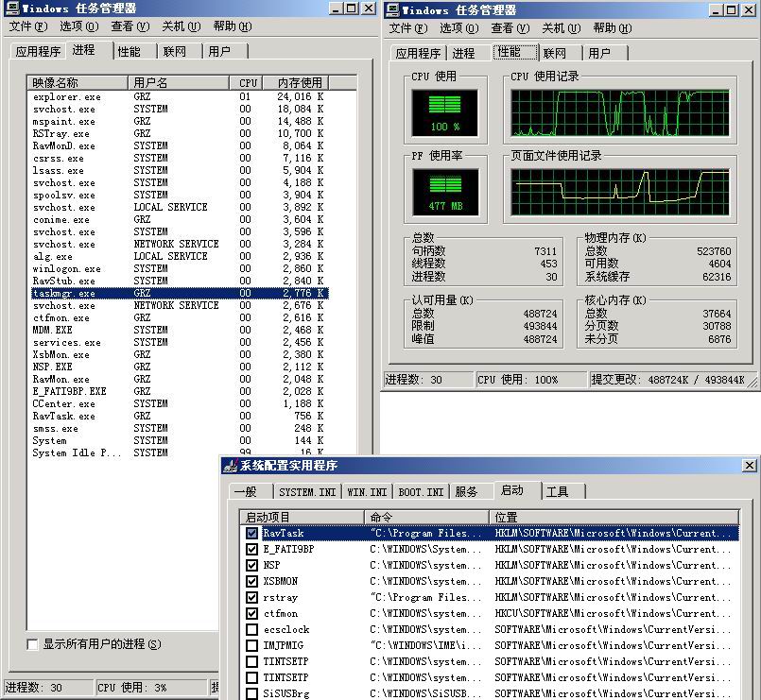Select highlighted taskmgr.exe process row

click(x=180, y=293)
